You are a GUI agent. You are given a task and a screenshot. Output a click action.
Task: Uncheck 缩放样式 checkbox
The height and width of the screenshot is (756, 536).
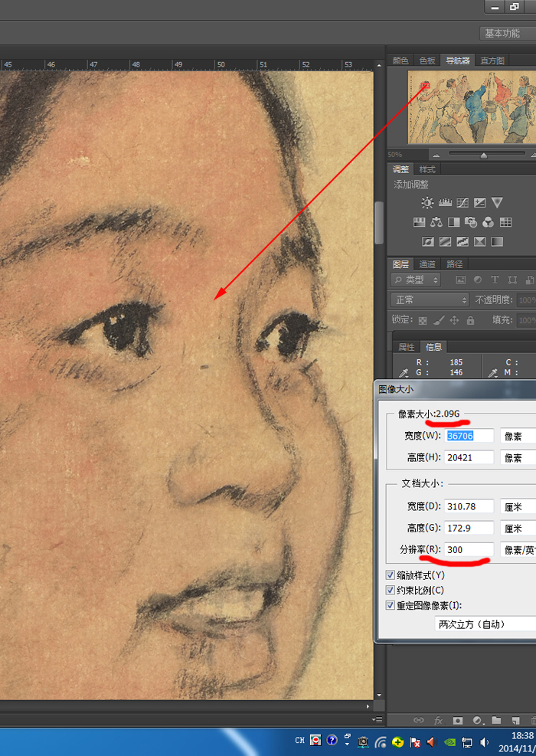(391, 575)
